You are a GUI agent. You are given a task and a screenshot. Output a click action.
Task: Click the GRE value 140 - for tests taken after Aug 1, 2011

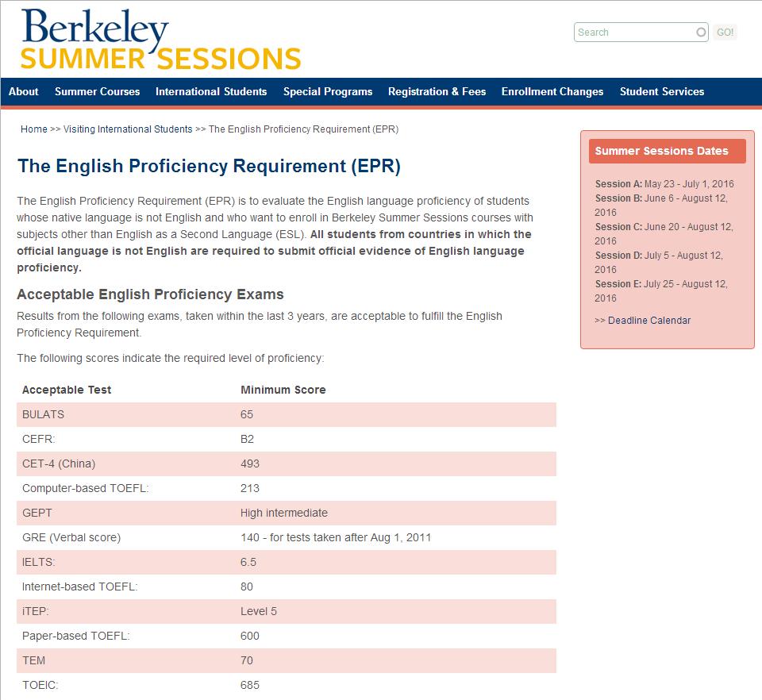click(x=336, y=538)
